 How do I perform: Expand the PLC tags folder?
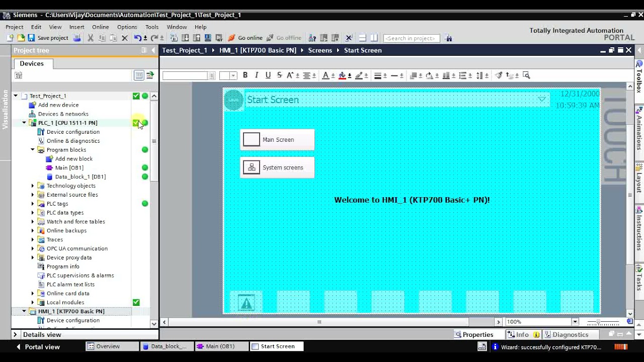pos(33,204)
